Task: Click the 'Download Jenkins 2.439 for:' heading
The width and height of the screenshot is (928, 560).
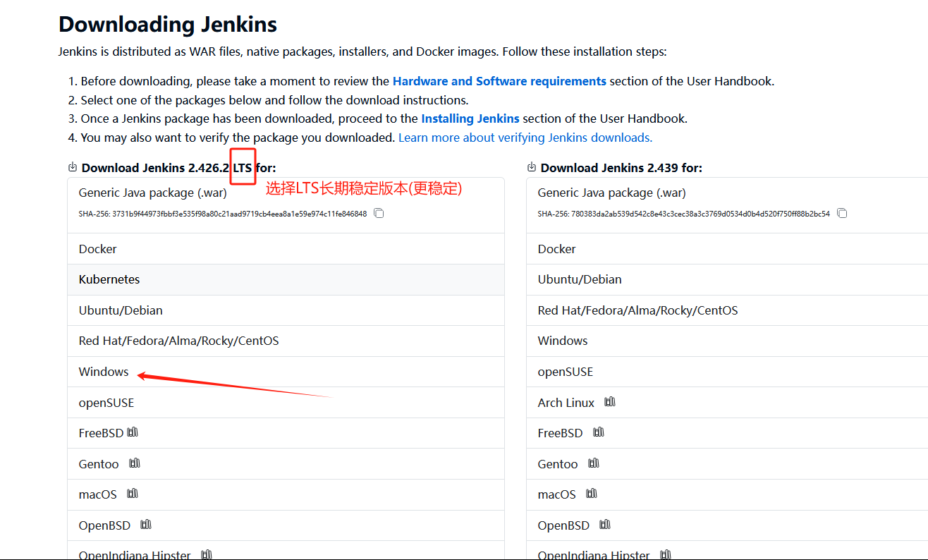Action: click(621, 168)
